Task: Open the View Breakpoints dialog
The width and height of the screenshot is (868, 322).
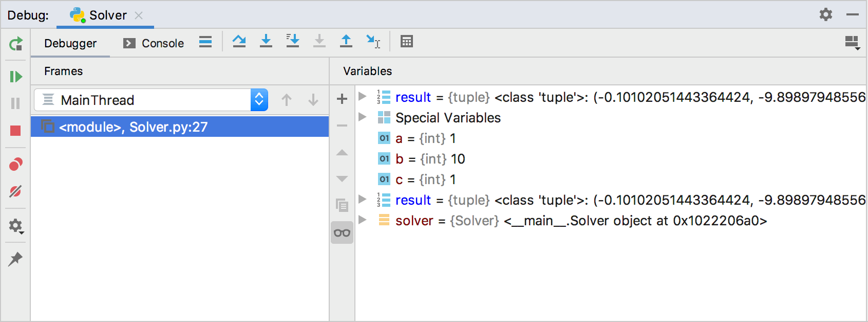Action: coord(15,165)
